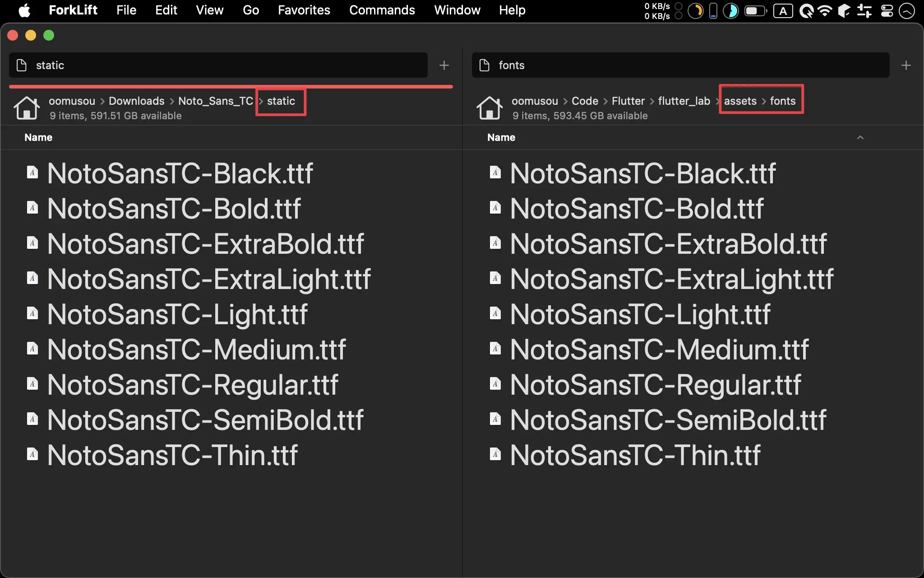Select NotoSansTC-Bold.ttf in fonts pane

pos(637,209)
